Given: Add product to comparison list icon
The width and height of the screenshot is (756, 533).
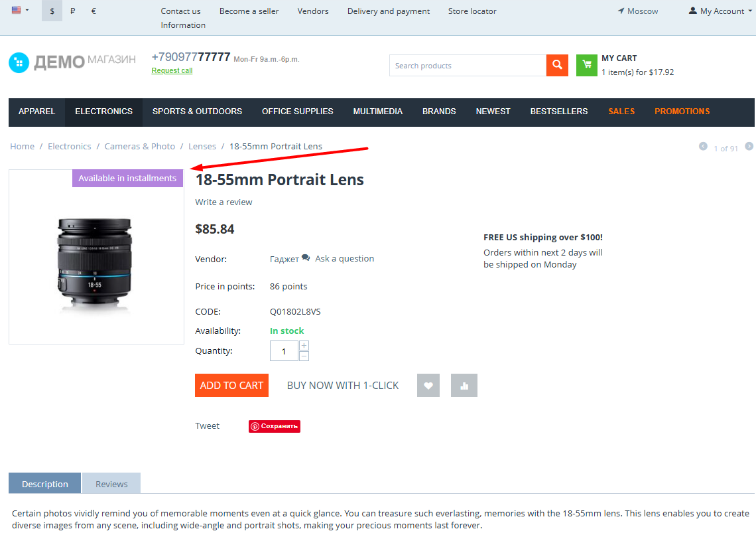Looking at the screenshot, I should (464, 385).
